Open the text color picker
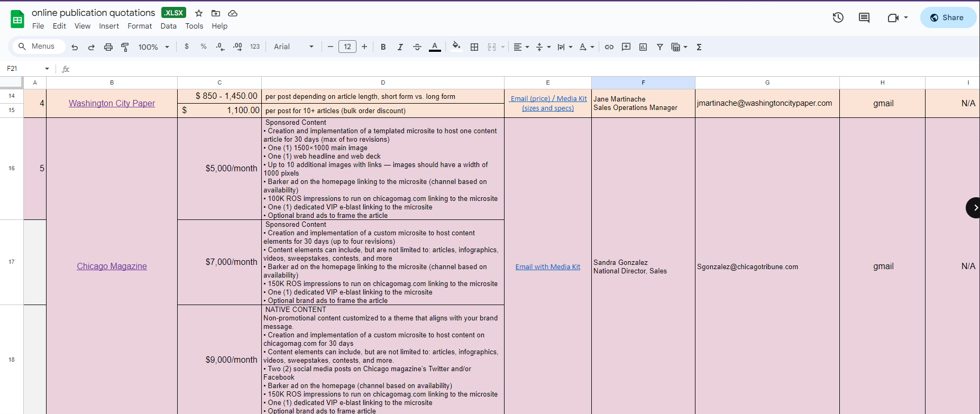This screenshot has height=414, width=980. point(435,47)
